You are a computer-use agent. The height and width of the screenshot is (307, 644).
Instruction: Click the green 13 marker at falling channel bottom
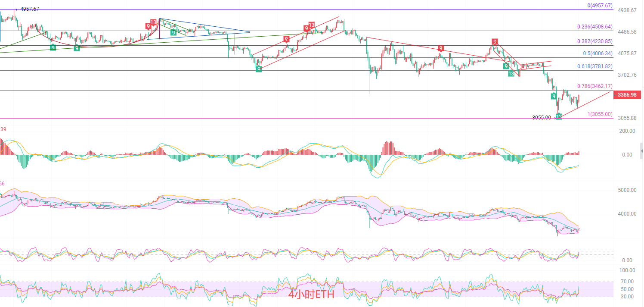click(x=511, y=74)
